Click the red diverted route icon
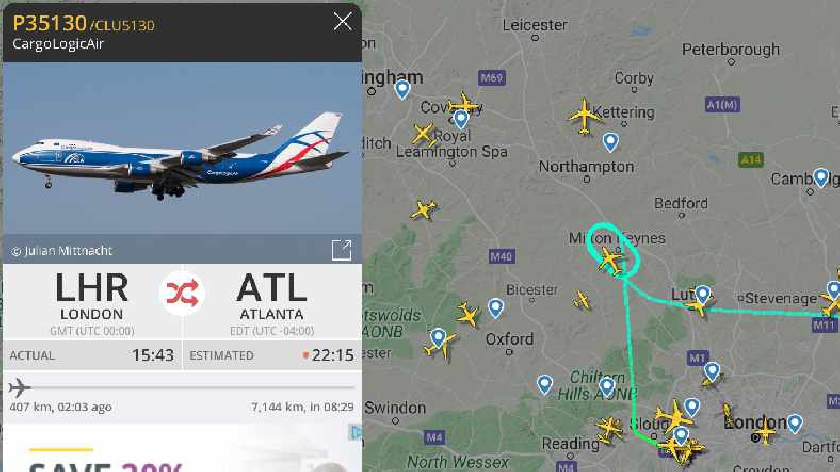The height and width of the screenshot is (472, 840). coord(182,293)
